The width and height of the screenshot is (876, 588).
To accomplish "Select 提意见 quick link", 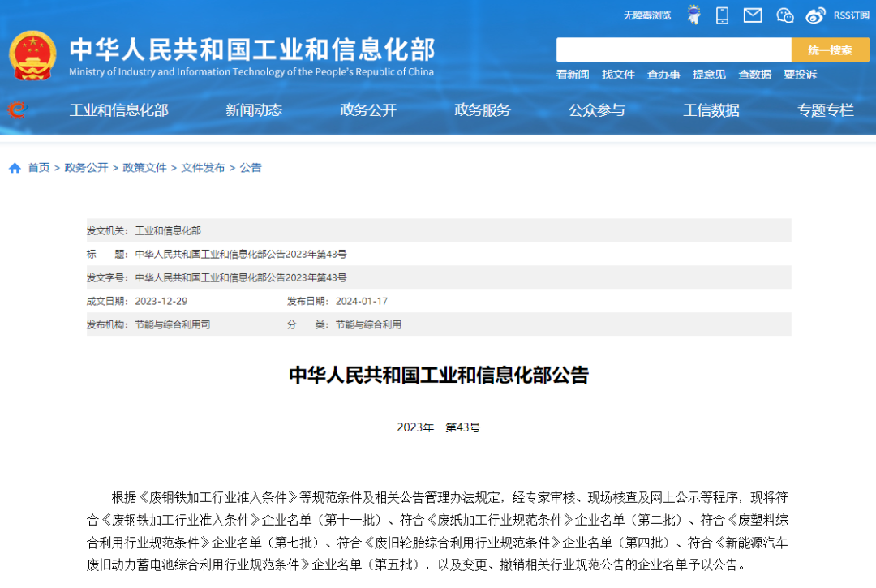I will 709,75.
